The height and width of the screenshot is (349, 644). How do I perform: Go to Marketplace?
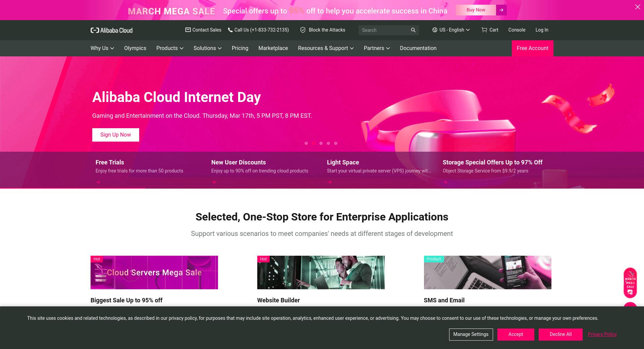click(x=273, y=48)
